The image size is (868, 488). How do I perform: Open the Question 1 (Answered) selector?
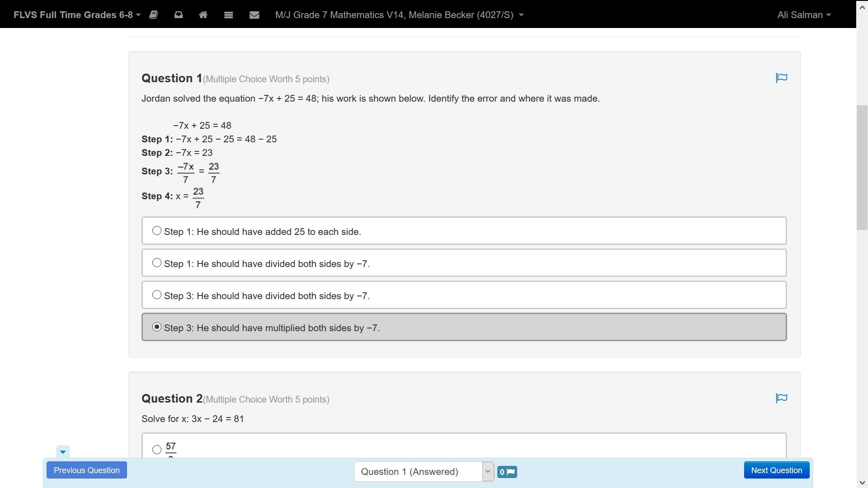tap(424, 472)
